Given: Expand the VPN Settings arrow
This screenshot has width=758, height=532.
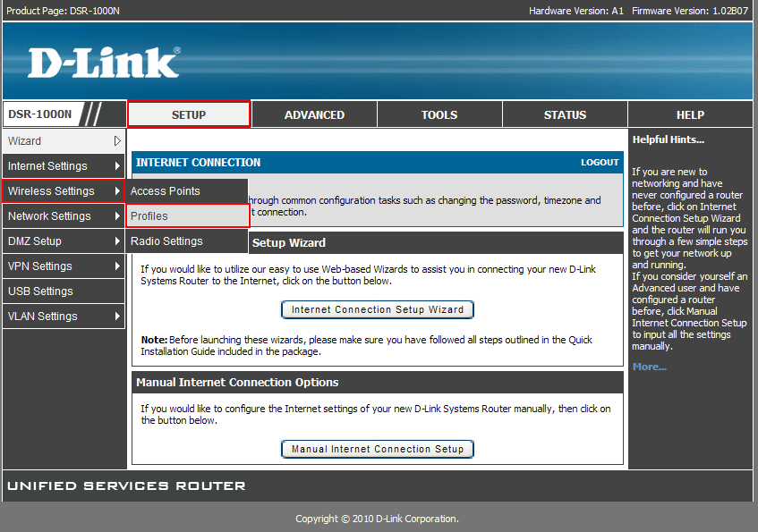Looking at the screenshot, I should tap(117, 266).
